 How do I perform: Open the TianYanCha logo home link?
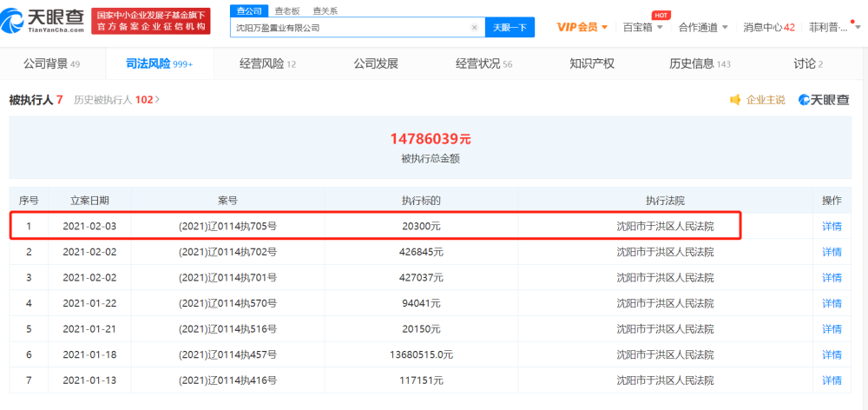[x=43, y=21]
